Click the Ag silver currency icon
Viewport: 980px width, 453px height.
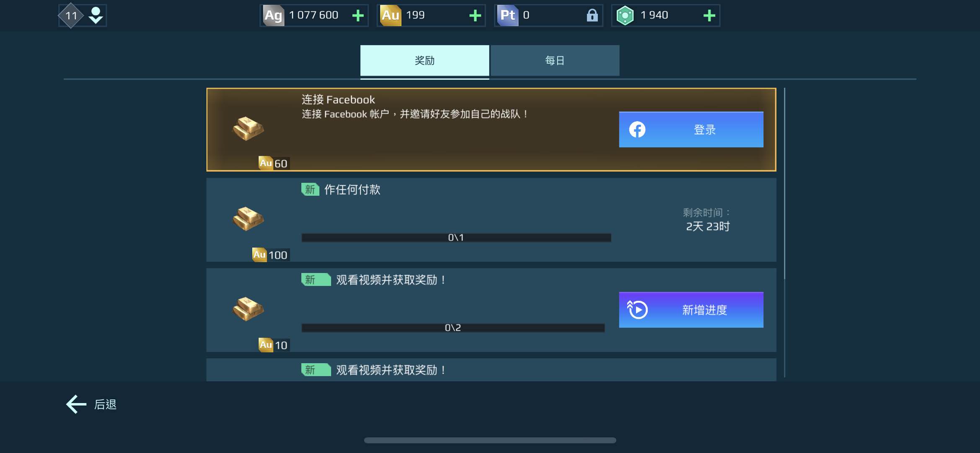[273, 16]
